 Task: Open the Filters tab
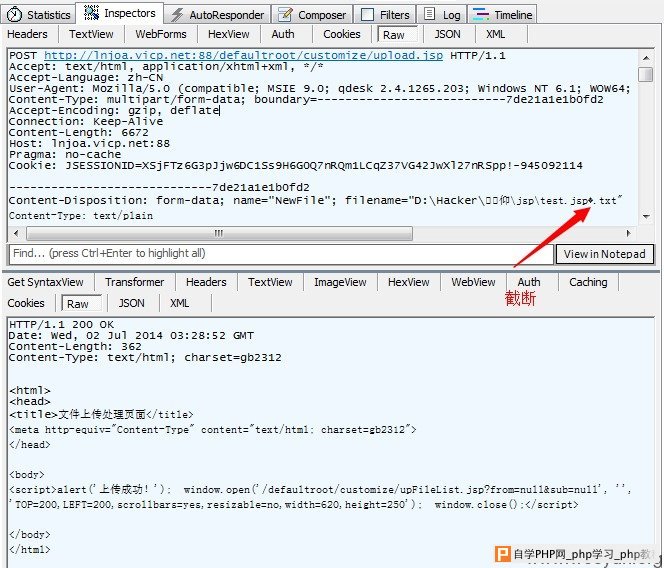click(x=385, y=15)
